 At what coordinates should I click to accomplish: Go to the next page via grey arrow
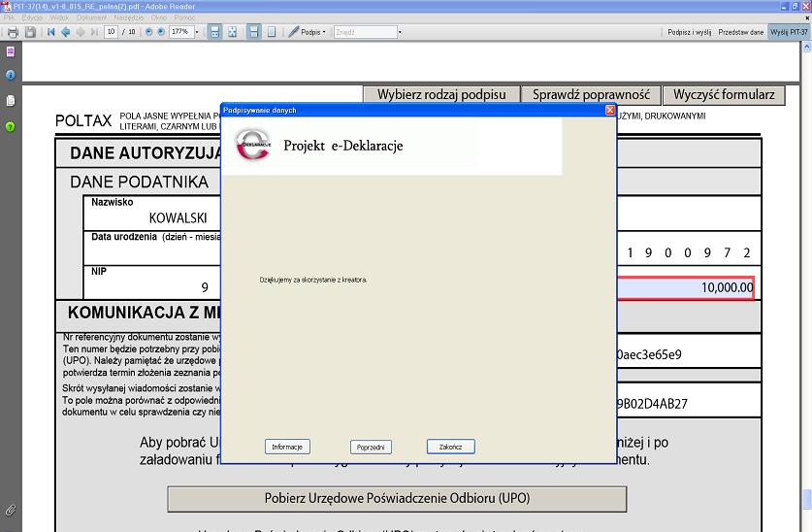81,32
